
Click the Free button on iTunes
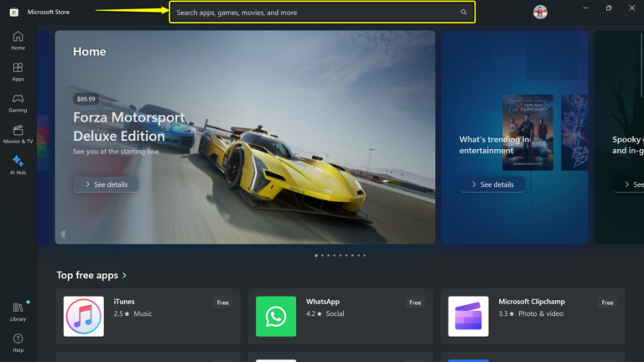222,303
